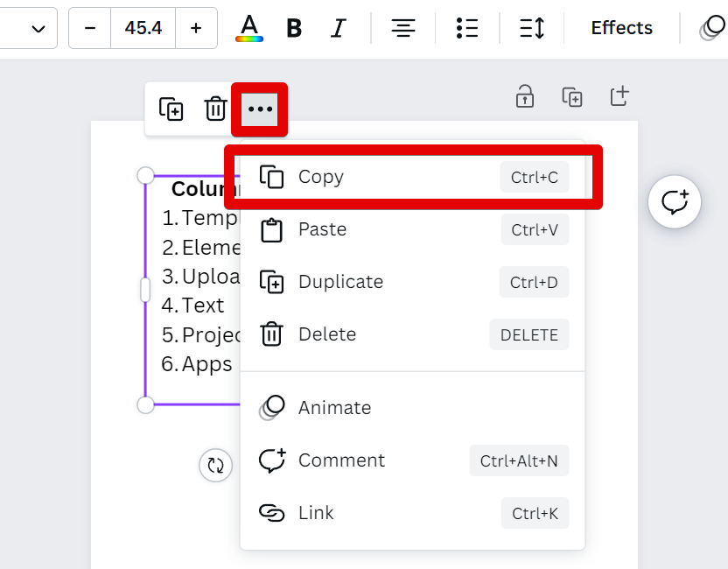Viewport: 728px width, 569px height.
Task: Open the More options three-dot menu
Action: click(x=260, y=109)
